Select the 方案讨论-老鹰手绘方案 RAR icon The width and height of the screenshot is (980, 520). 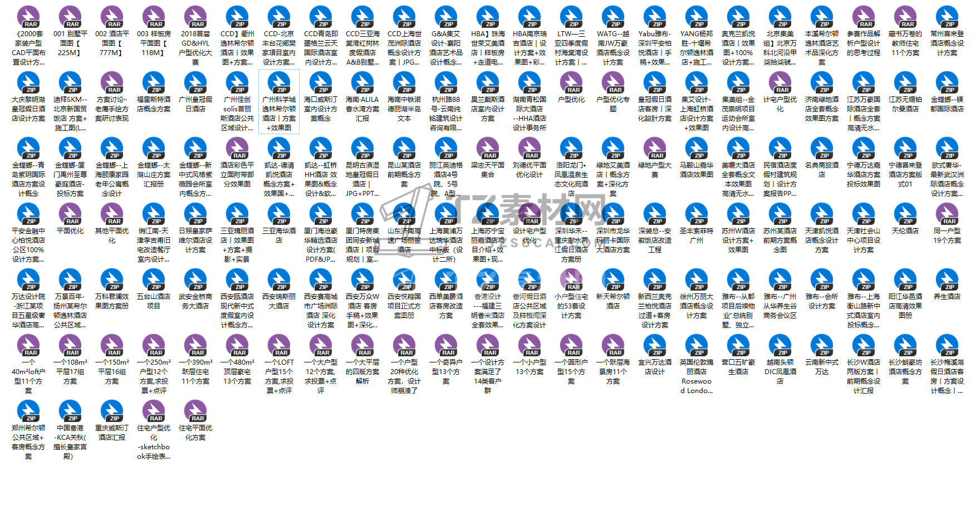tap(112, 82)
